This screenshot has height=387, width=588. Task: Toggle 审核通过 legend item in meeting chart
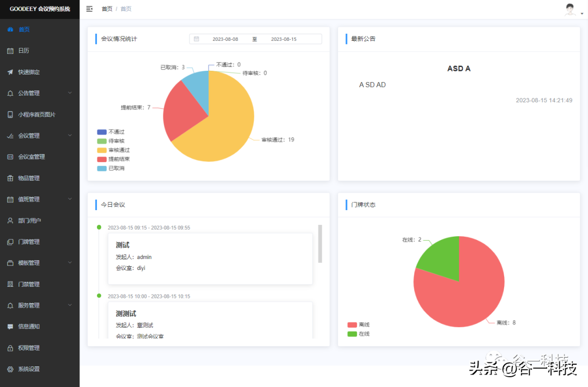pos(113,150)
